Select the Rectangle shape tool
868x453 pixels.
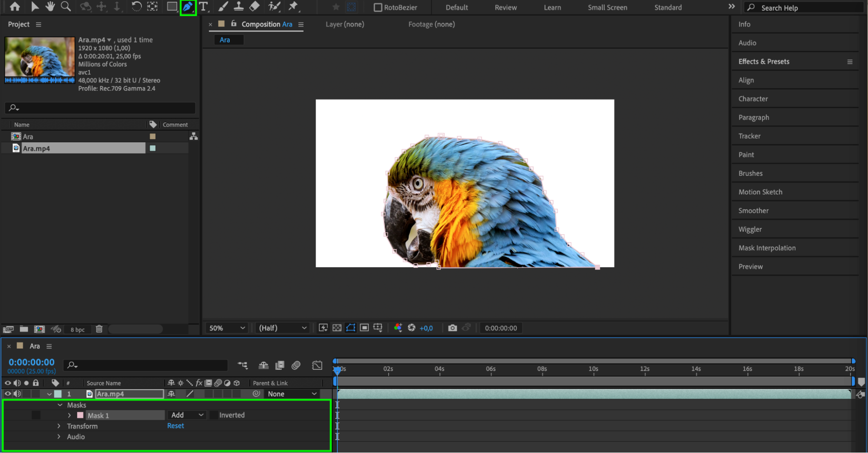click(172, 7)
